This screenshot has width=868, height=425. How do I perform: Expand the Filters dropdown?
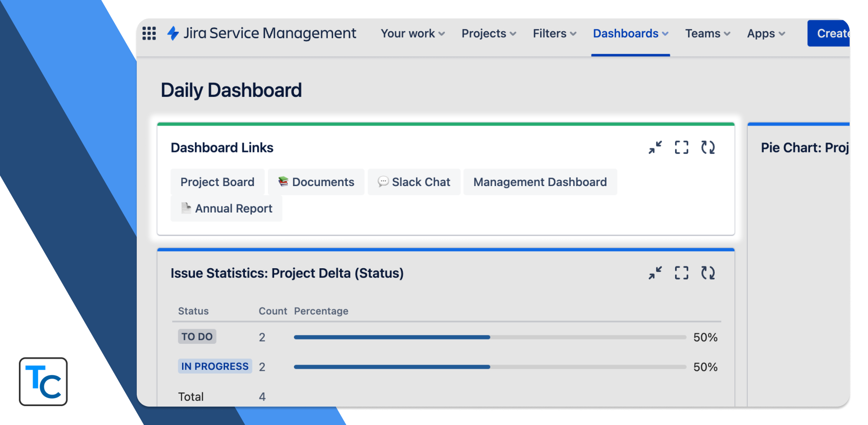555,34
